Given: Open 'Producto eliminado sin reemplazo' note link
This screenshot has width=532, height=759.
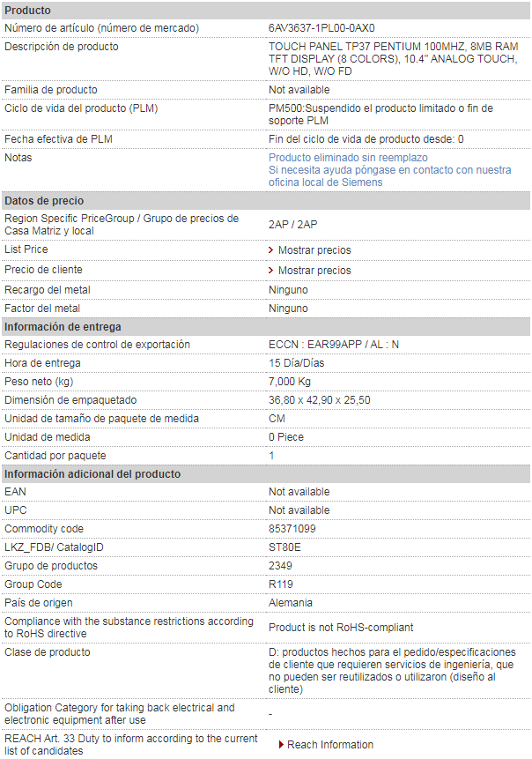Looking at the screenshot, I should (348, 158).
